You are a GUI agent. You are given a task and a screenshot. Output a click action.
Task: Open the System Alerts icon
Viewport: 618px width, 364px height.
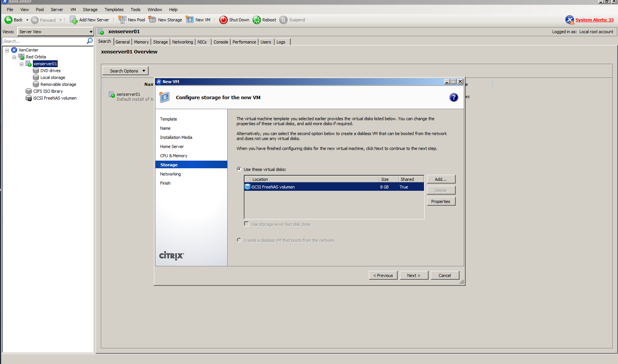(569, 20)
